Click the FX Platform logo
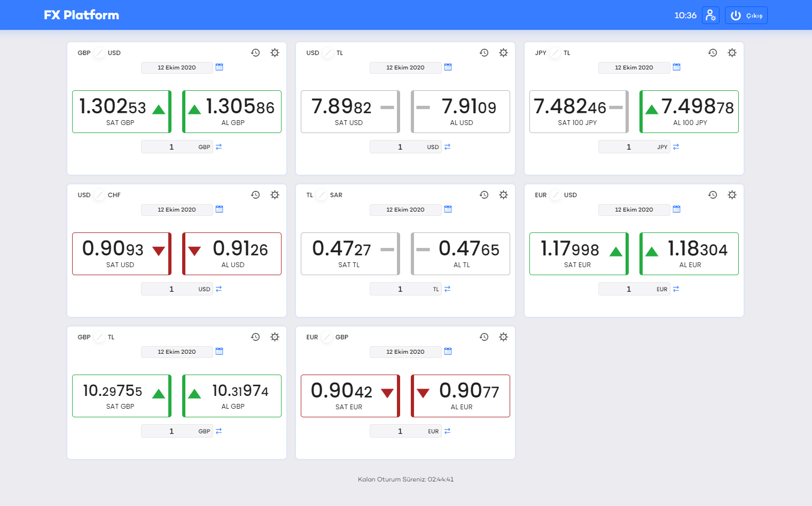812x506 pixels. pyautogui.click(x=81, y=15)
